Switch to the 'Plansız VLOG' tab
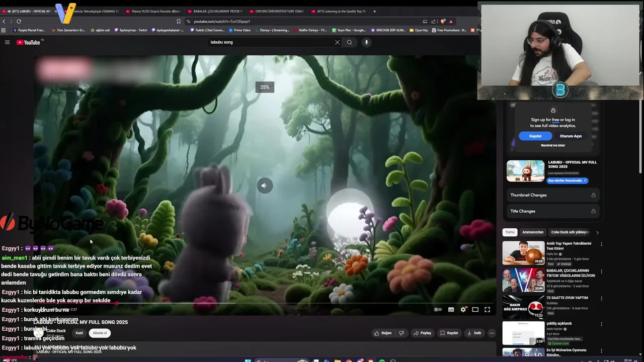The height and width of the screenshot is (362, 644). (x=153, y=11)
